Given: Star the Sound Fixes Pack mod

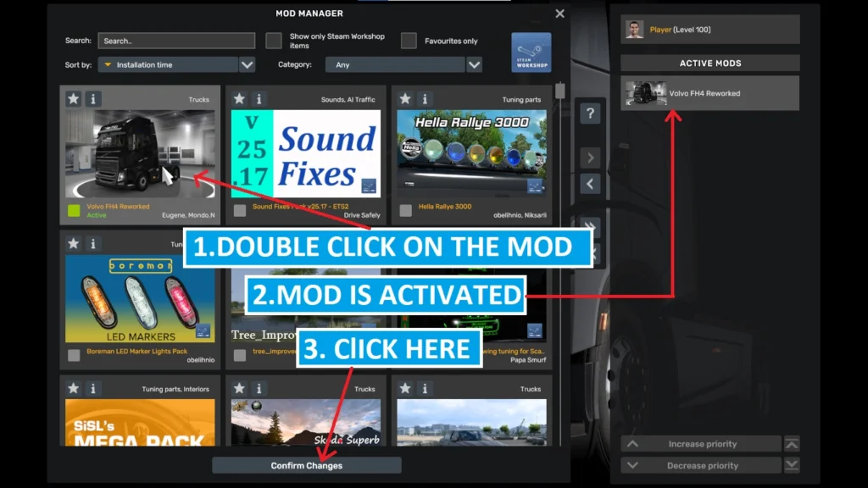Looking at the screenshot, I should pyautogui.click(x=239, y=99).
